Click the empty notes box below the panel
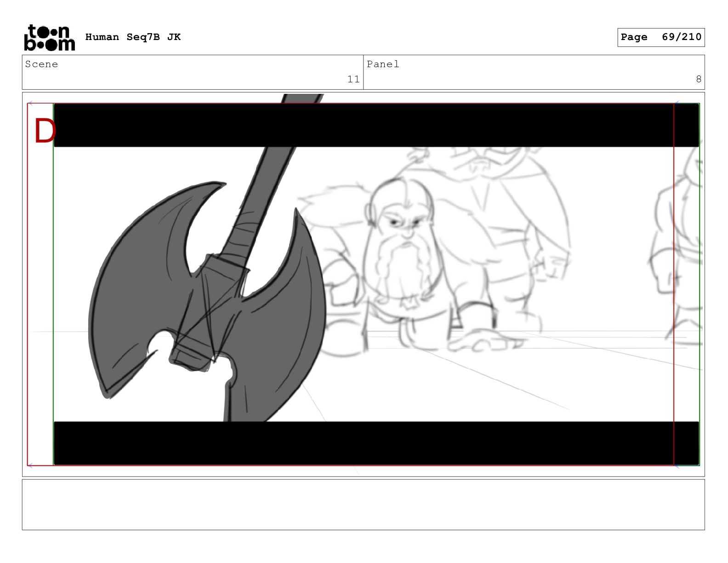 coord(363,505)
